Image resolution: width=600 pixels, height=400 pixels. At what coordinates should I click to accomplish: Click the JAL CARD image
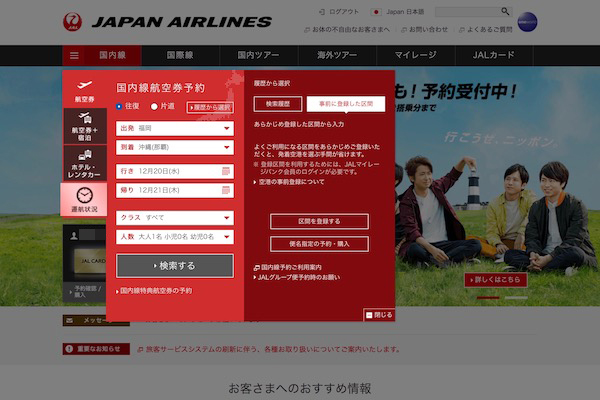click(x=90, y=261)
